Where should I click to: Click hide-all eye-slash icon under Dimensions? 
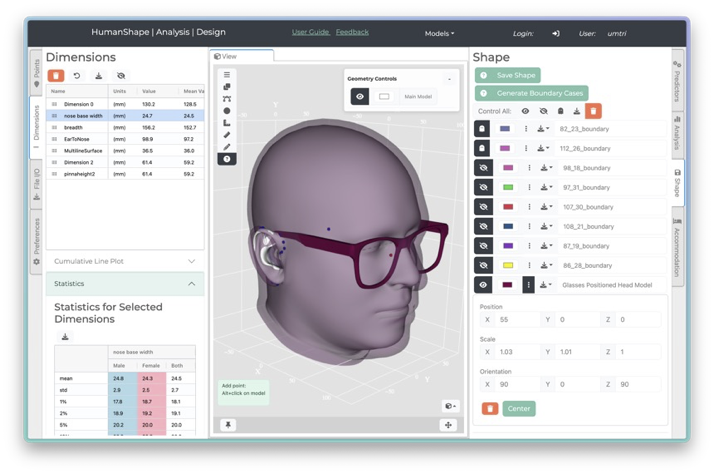pyautogui.click(x=121, y=76)
